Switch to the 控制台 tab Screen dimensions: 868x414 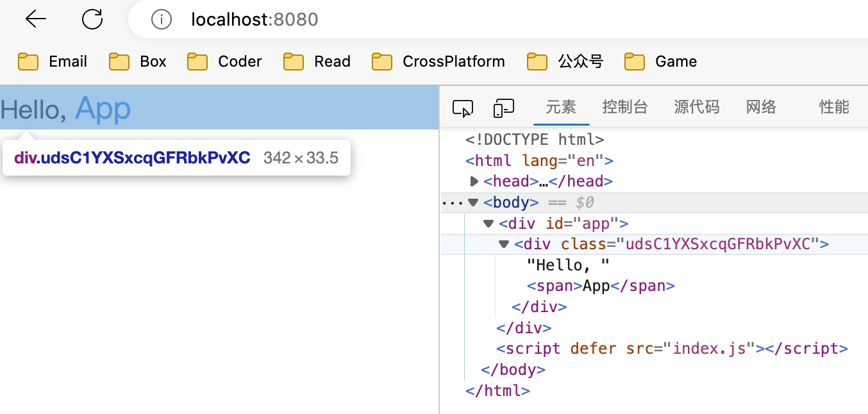pos(625,107)
